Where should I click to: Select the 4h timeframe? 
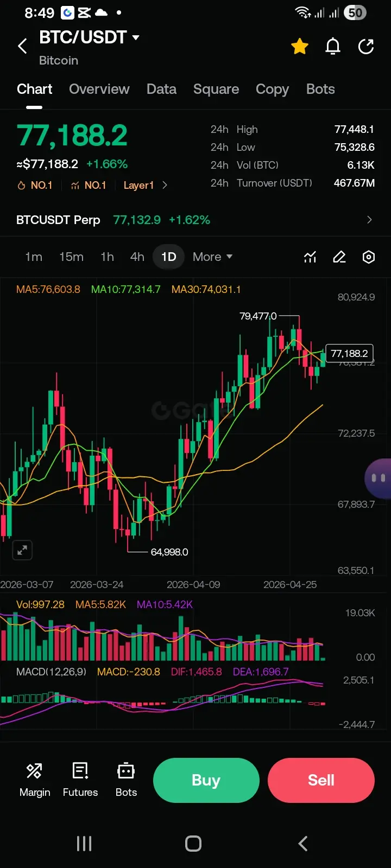(x=137, y=257)
